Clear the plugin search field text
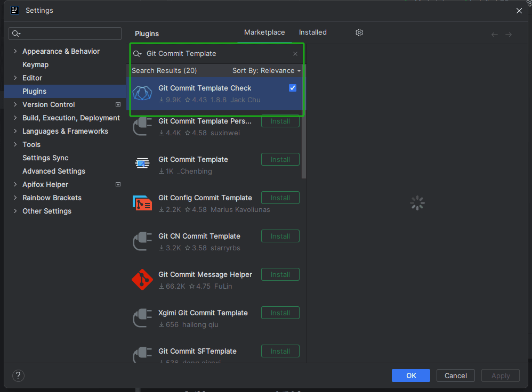532x392 pixels. pos(295,54)
